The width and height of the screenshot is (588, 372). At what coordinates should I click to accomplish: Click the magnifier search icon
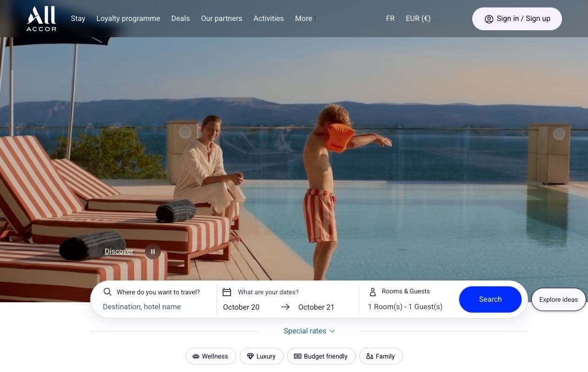point(107,292)
